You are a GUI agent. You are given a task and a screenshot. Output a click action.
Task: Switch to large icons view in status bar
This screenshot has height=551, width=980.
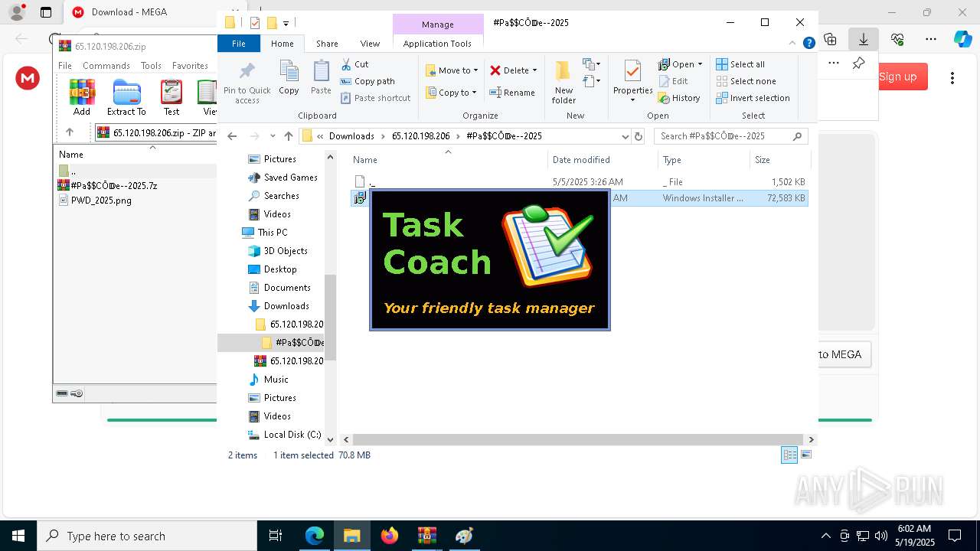pos(805,455)
